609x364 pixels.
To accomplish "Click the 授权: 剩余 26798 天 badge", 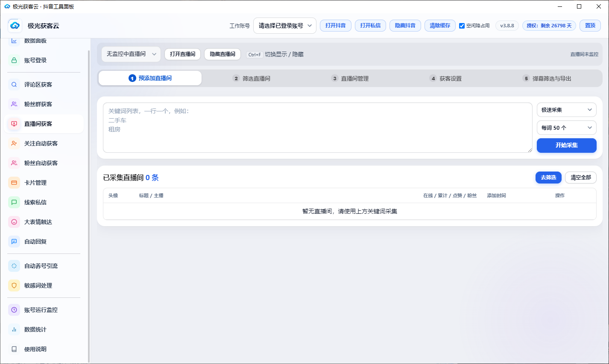I will coord(549,26).
